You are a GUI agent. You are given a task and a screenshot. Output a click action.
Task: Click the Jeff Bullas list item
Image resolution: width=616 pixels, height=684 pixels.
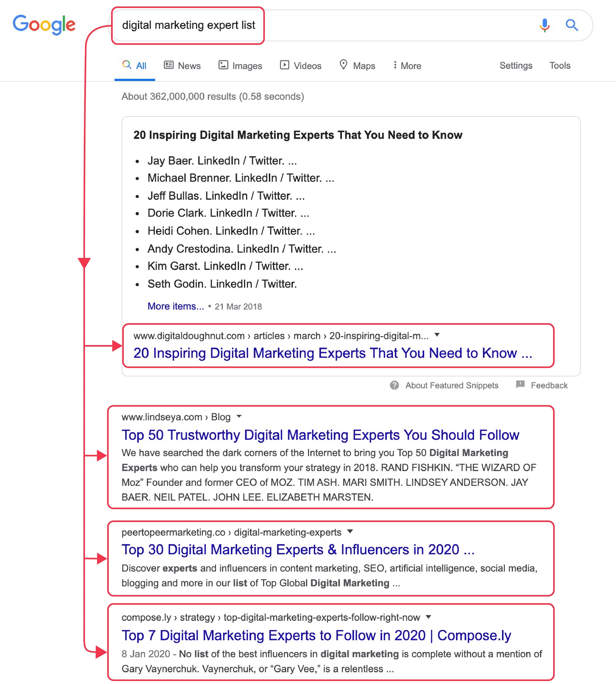click(226, 196)
